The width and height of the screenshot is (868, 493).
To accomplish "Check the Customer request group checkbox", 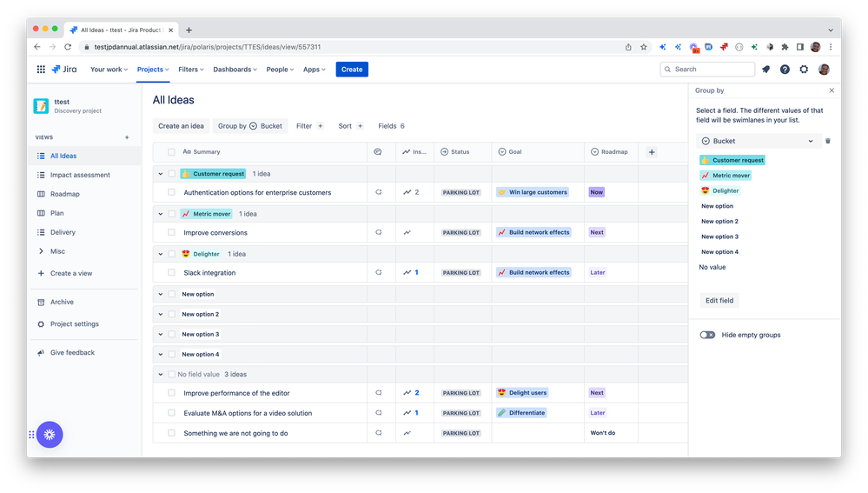I will click(x=172, y=174).
